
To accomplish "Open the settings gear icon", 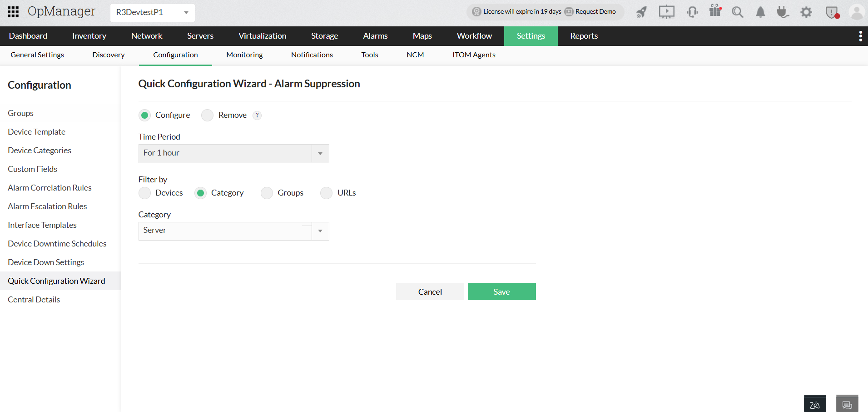I will 806,12.
